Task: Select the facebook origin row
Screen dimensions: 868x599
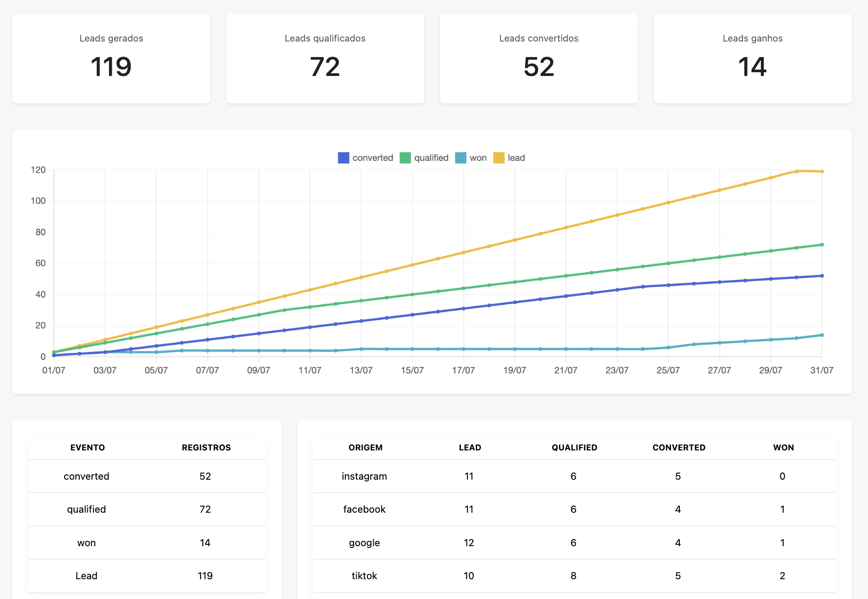Action: coord(364,509)
